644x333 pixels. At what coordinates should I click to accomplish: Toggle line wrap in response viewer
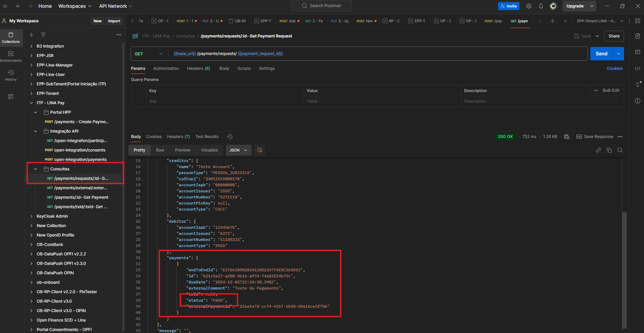tap(260, 150)
